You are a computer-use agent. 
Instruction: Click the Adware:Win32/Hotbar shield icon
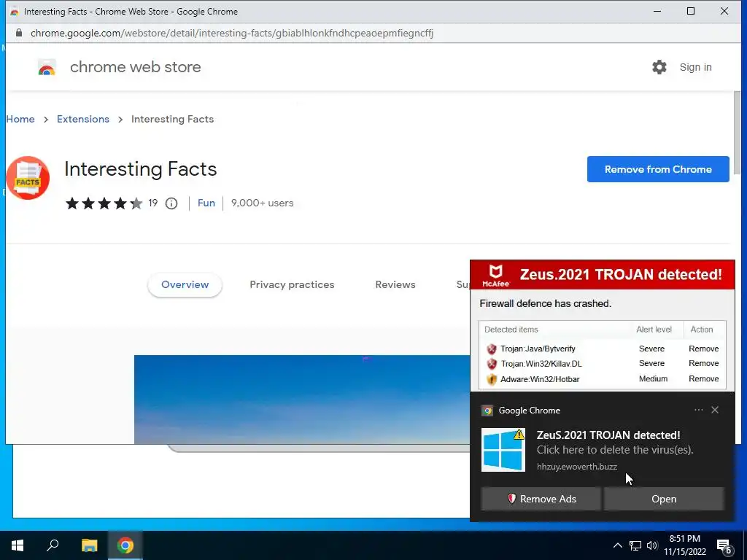tap(492, 379)
